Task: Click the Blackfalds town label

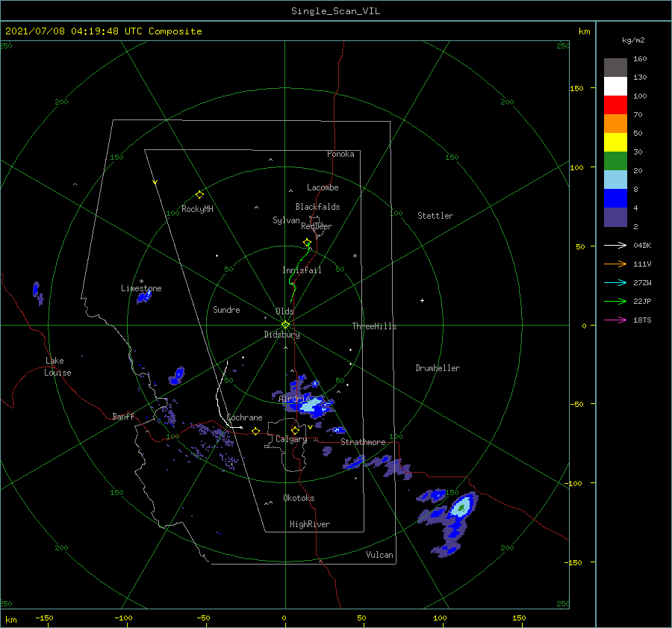Action: coord(317,207)
